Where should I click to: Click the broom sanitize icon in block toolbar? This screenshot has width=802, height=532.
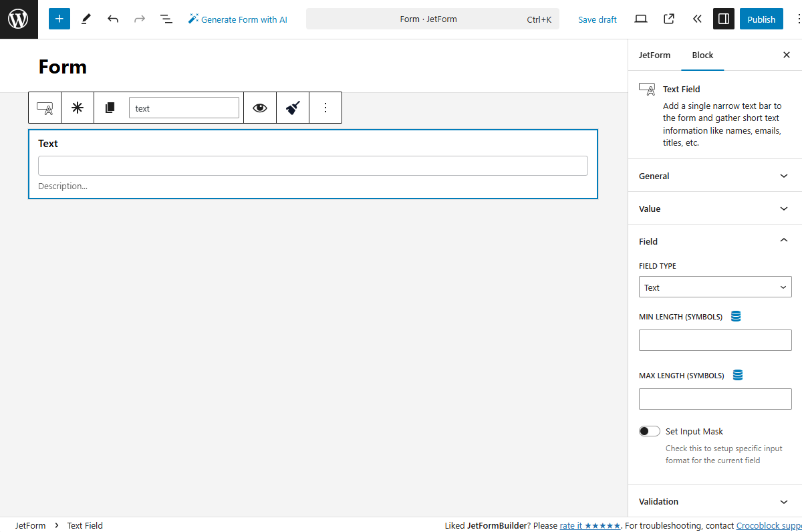coord(292,107)
